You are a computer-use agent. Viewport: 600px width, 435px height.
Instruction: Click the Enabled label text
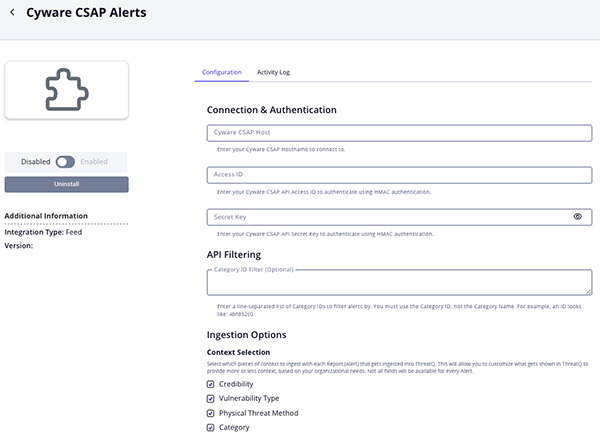[94, 161]
